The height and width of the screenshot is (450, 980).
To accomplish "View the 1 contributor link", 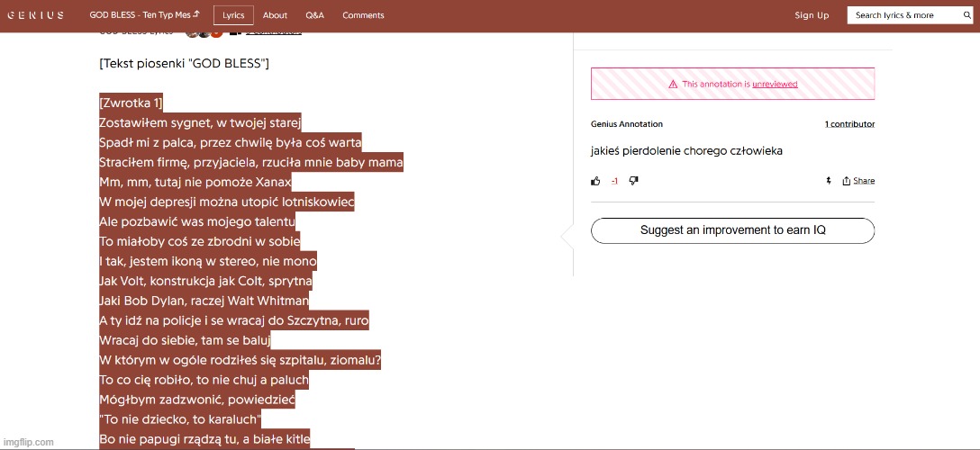I will click(849, 124).
